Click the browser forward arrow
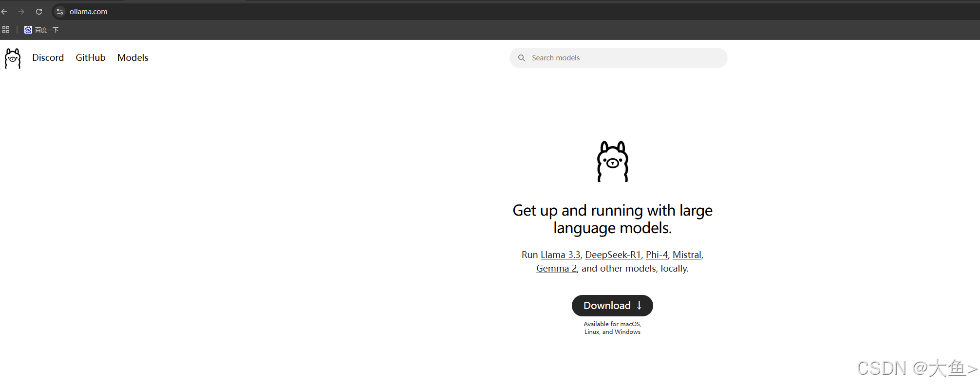This screenshot has width=980, height=385. point(21,12)
